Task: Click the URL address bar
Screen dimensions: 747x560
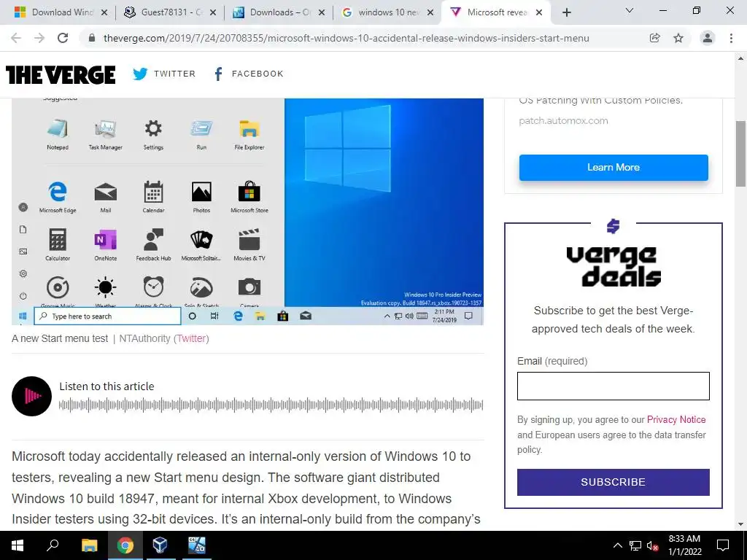Action: pos(347,38)
